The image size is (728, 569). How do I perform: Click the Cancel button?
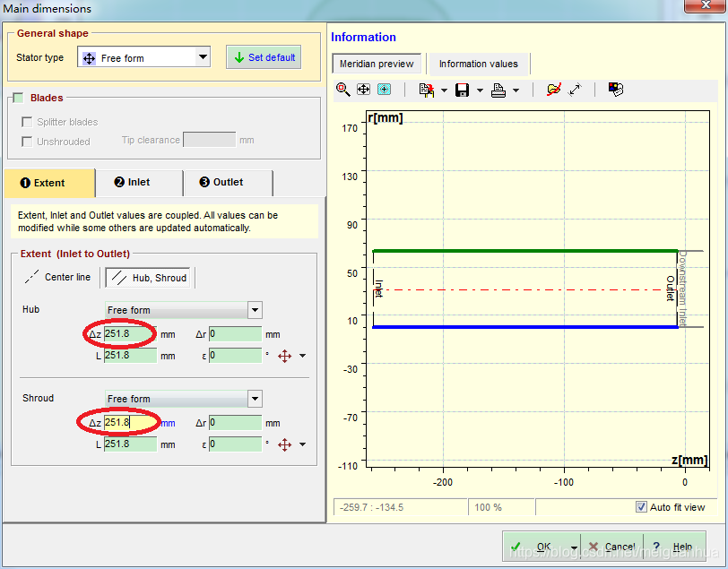(612, 547)
